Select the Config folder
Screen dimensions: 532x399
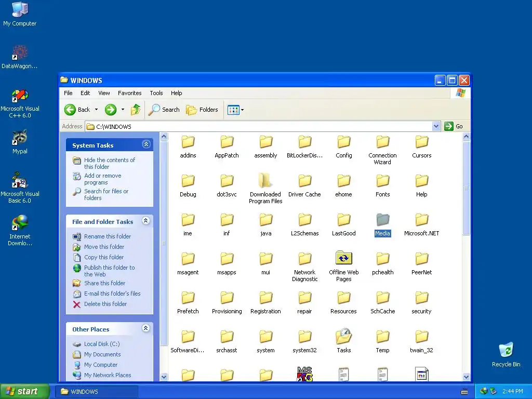tap(344, 147)
